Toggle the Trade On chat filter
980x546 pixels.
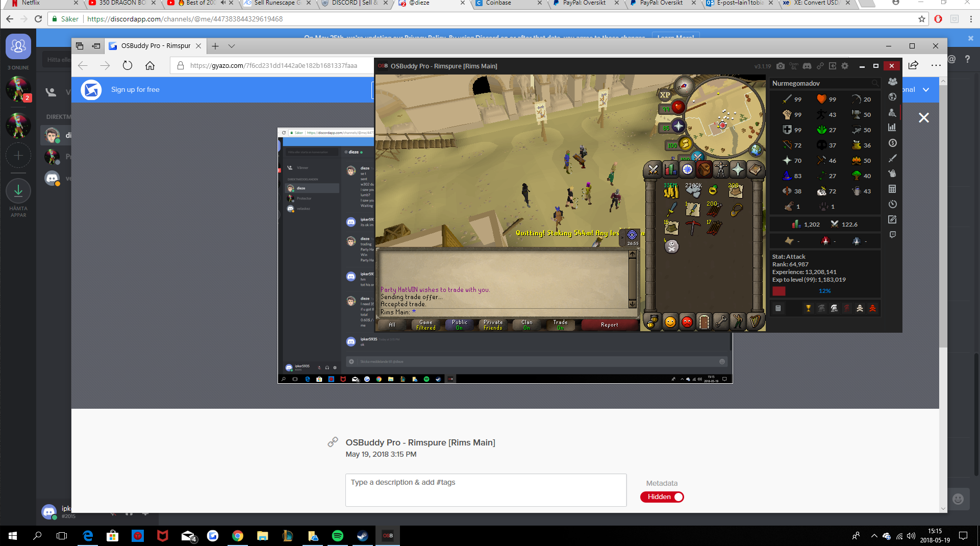pos(561,325)
